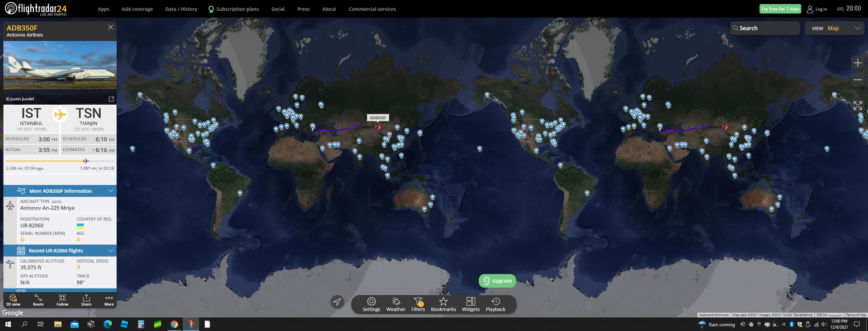Click the ADB350F callsign label on the map
This screenshot has width=868, height=331.
click(378, 118)
